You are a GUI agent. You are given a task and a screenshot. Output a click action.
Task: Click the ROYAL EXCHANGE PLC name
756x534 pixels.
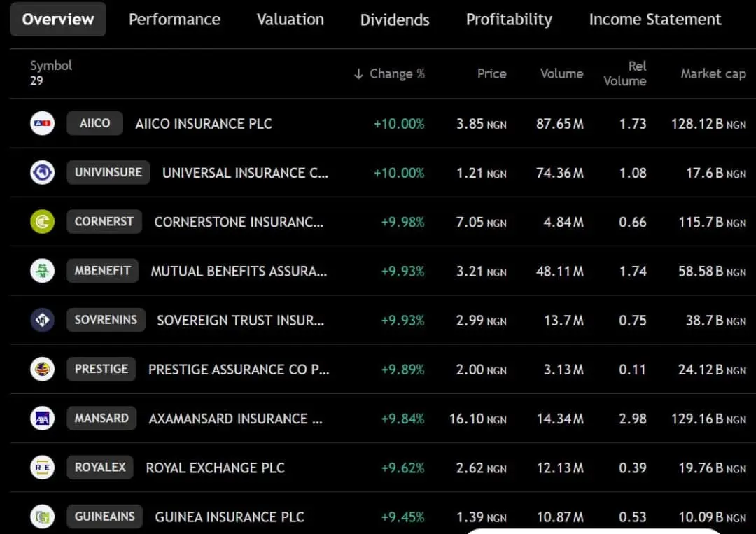coord(215,468)
